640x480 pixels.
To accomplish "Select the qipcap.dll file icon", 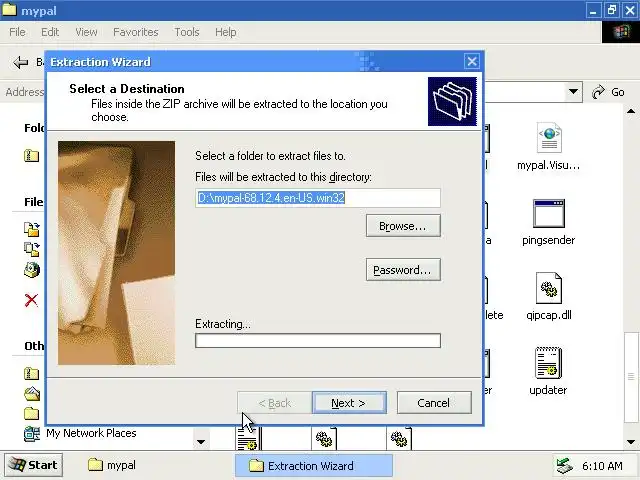I will click(549, 288).
